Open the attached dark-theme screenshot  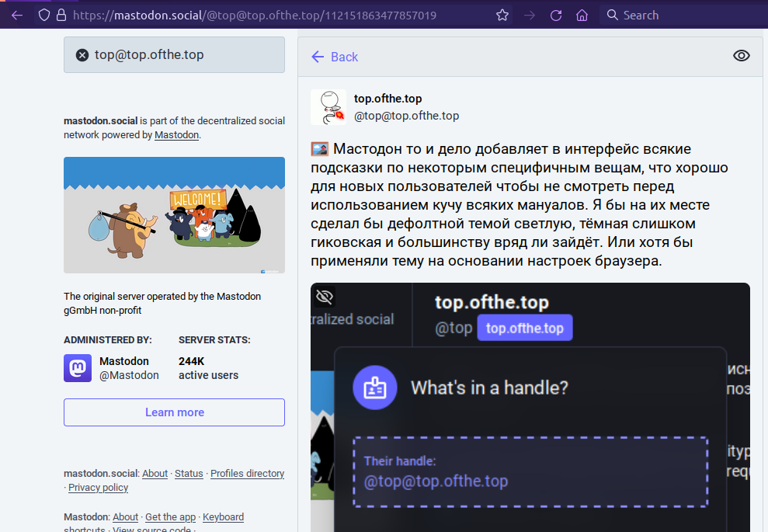[x=530, y=407]
